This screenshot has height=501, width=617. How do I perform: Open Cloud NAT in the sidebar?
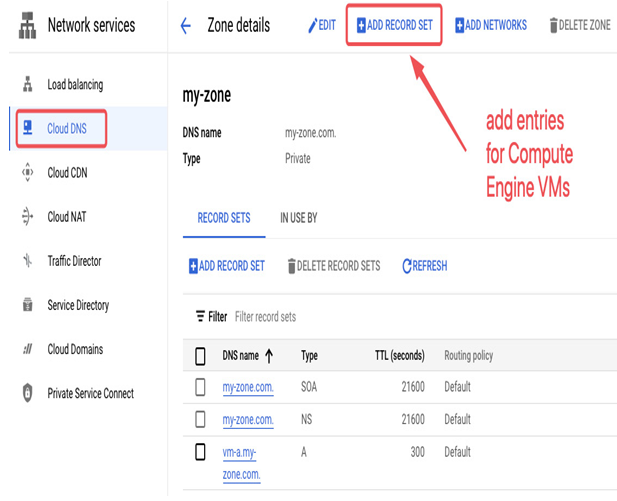click(x=67, y=217)
